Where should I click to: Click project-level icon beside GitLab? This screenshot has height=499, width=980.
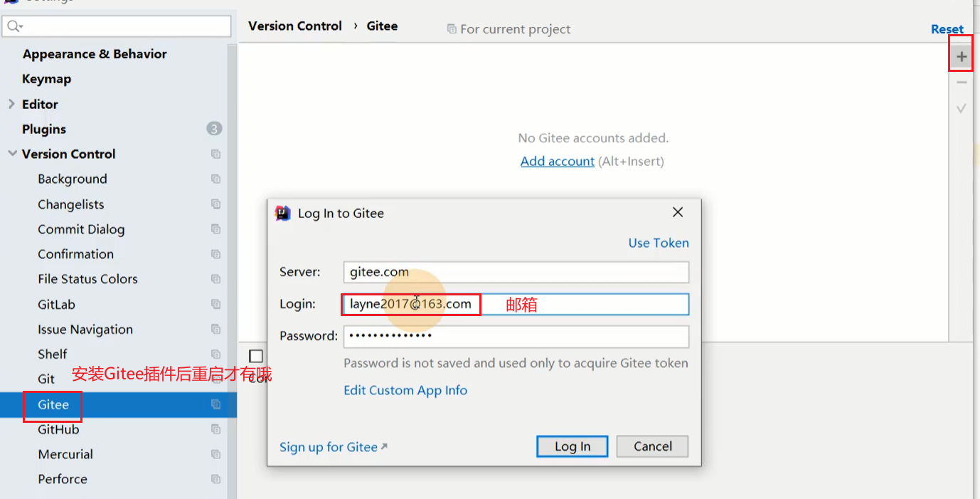[215, 304]
